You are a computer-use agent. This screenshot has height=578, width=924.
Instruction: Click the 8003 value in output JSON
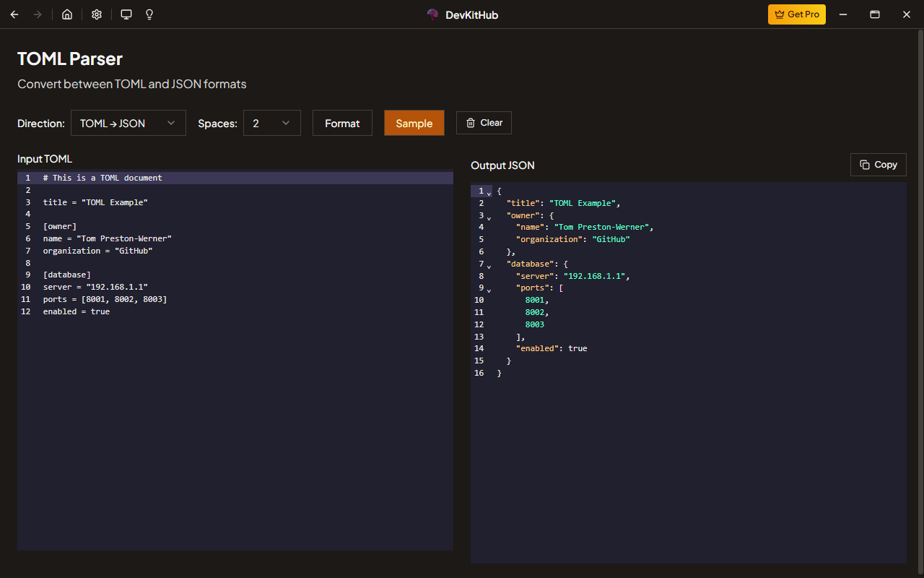click(x=535, y=324)
